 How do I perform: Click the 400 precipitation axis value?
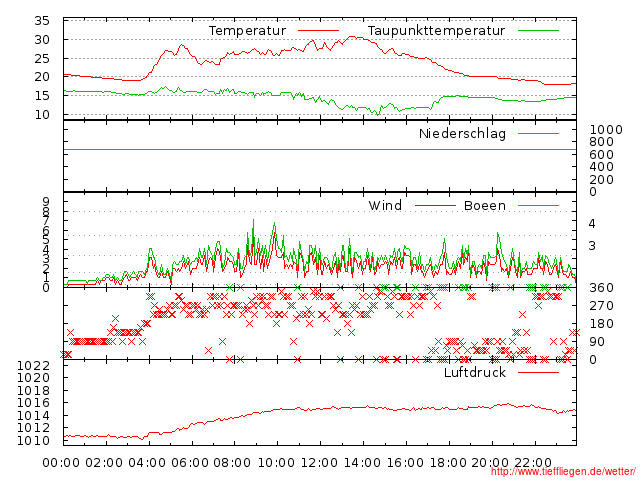[602, 167]
